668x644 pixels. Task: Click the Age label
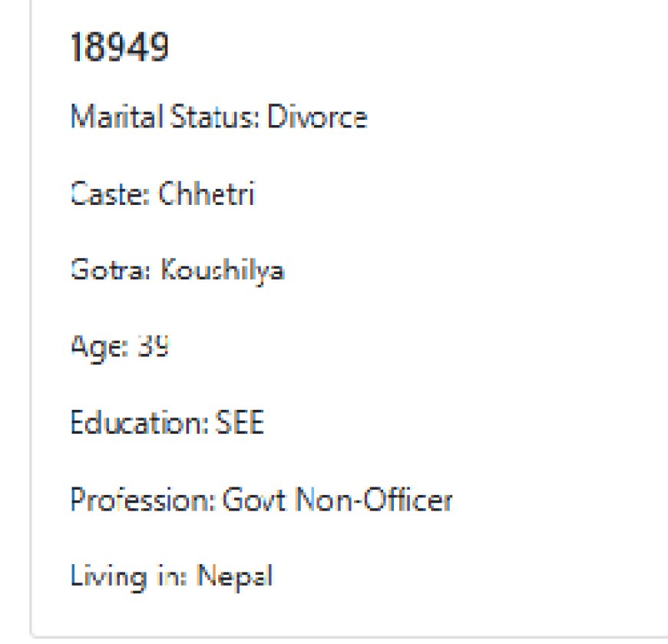point(100,347)
